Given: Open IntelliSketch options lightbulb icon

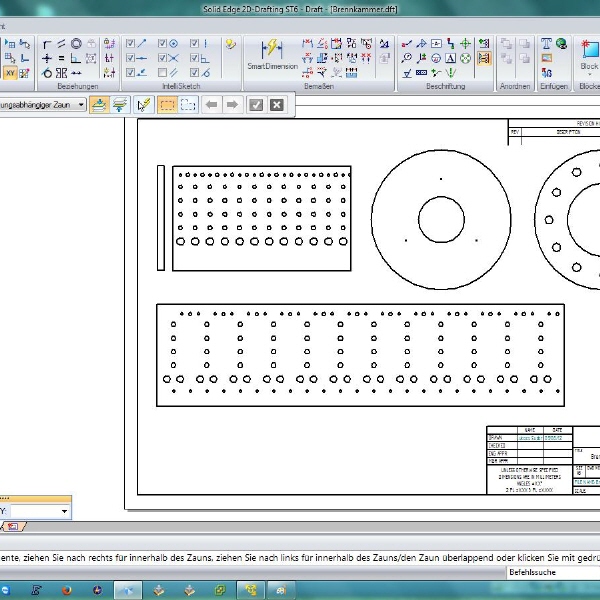Looking at the screenshot, I should [230, 44].
